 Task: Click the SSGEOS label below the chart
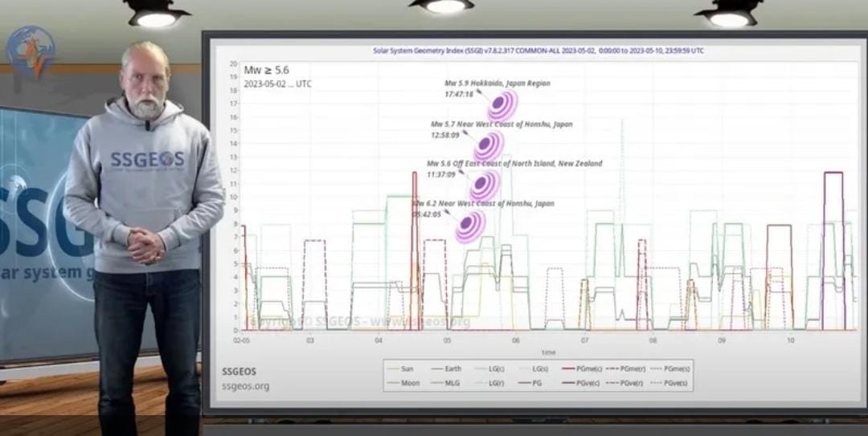tap(239, 371)
